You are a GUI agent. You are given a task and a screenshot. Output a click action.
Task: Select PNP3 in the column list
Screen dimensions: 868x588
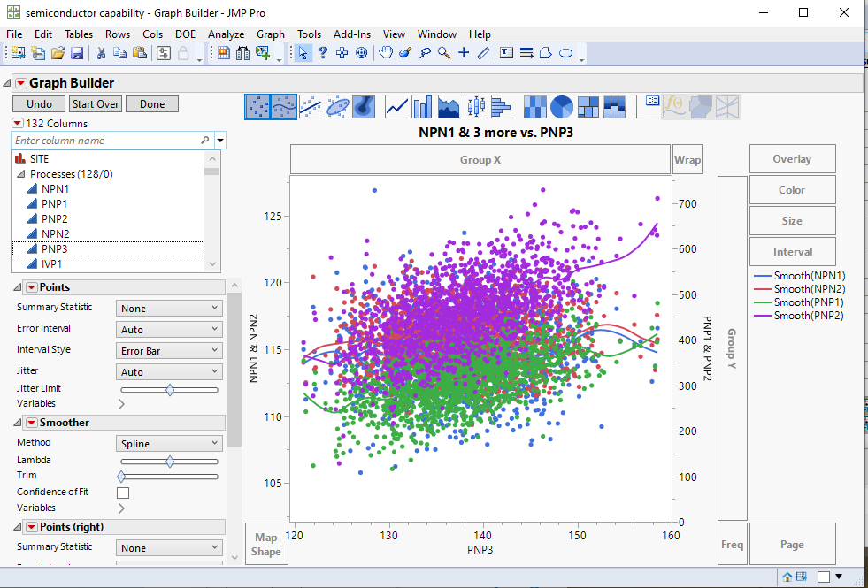53,248
